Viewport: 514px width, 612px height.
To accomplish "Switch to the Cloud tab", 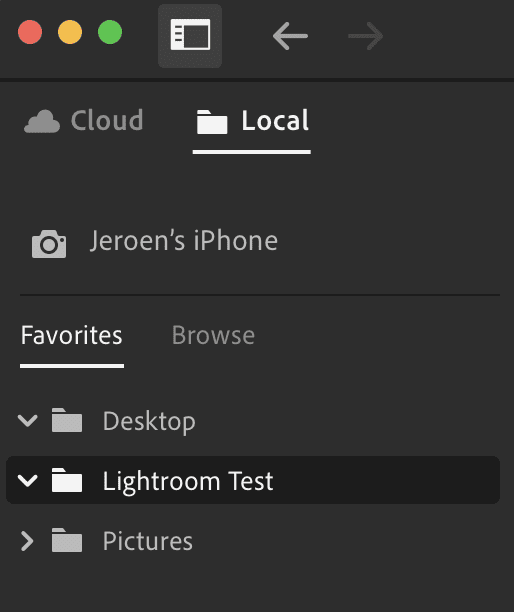I will tap(84, 121).
